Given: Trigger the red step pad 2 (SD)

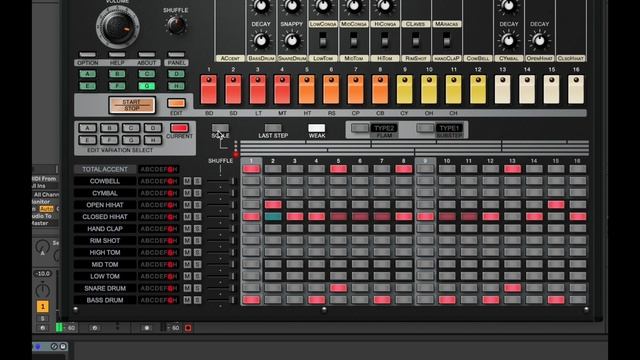Looking at the screenshot, I should click(233, 89).
